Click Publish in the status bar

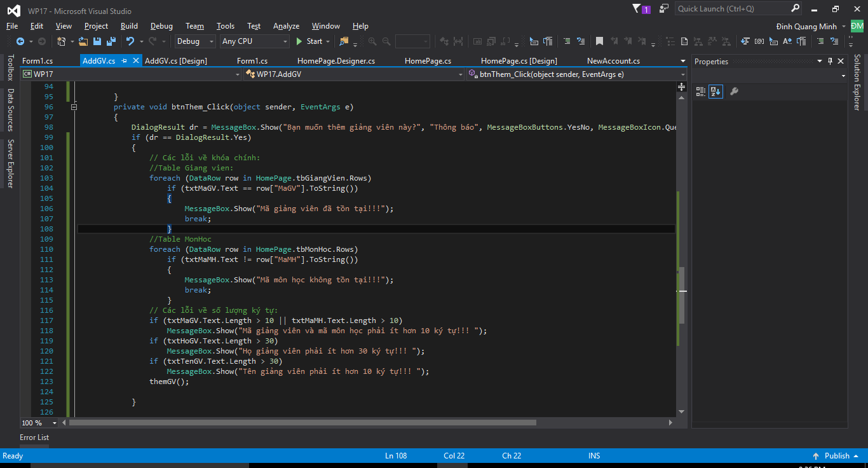(836, 456)
